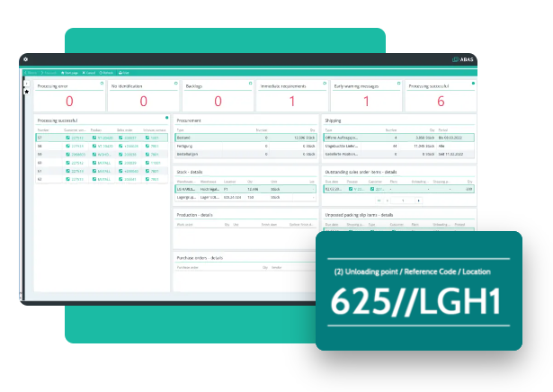
Task: Select the Gelieferte Position... row in Shipping
Action: (x=399, y=155)
